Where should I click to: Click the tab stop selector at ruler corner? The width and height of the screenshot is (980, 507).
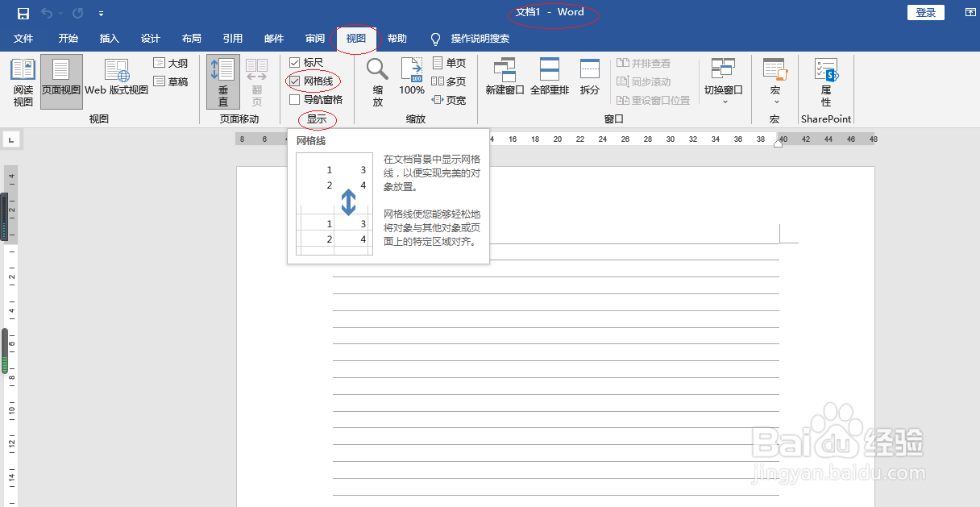tap(11, 139)
